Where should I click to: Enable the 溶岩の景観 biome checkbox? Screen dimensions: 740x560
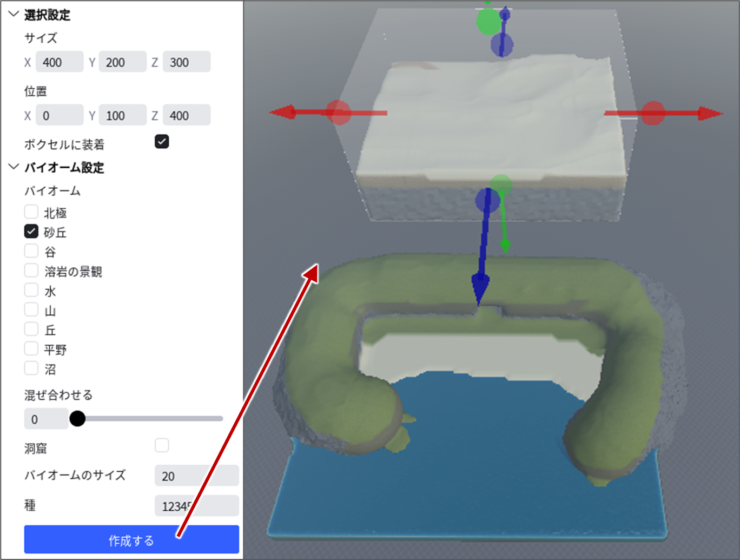31,271
